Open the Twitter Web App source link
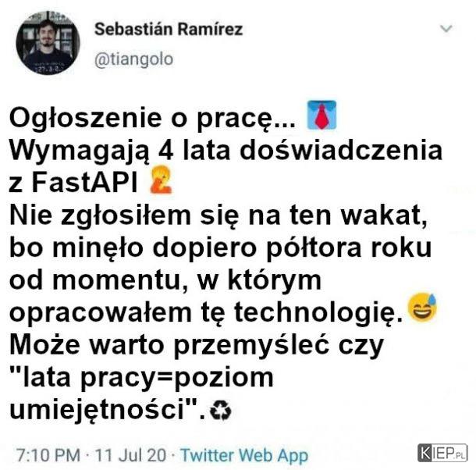The image size is (476, 470). [244, 455]
